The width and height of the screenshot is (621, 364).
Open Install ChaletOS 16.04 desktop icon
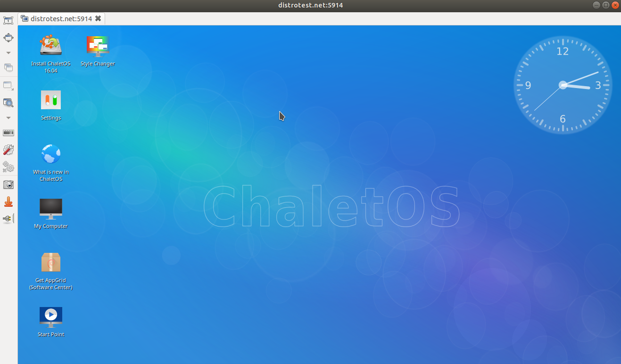click(x=51, y=53)
